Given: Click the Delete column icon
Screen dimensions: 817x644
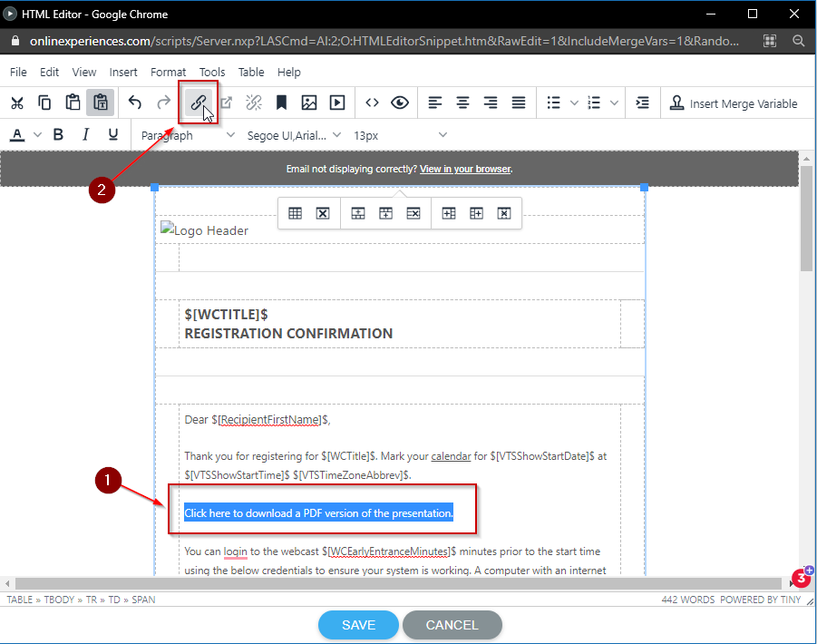Looking at the screenshot, I should [x=504, y=213].
